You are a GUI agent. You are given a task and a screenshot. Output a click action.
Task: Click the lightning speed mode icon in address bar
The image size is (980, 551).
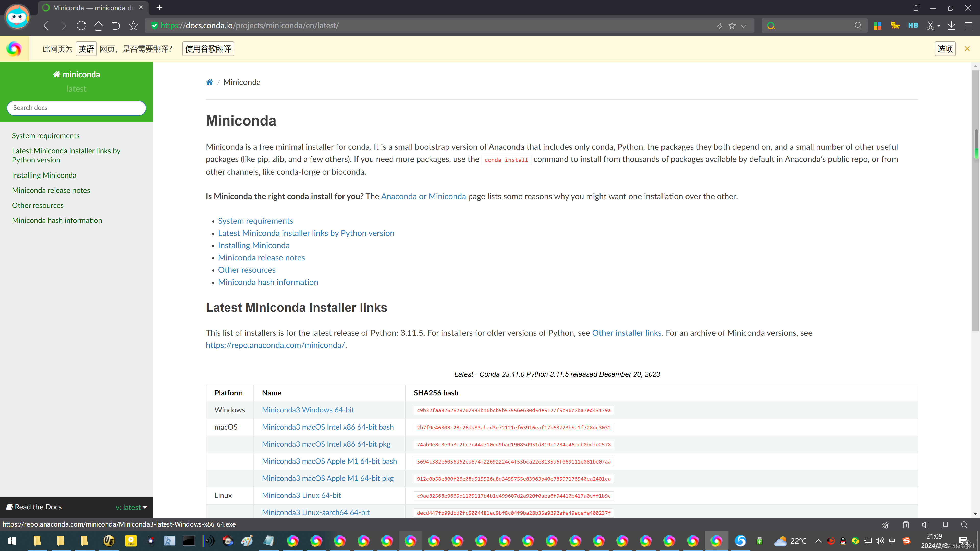(x=719, y=26)
